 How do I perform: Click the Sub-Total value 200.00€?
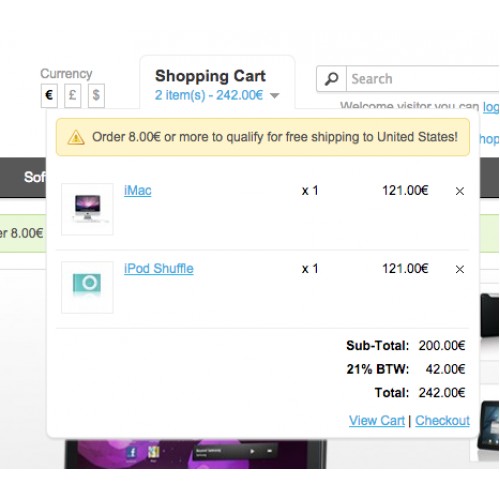pyautogui.click(x=442, y=346)
